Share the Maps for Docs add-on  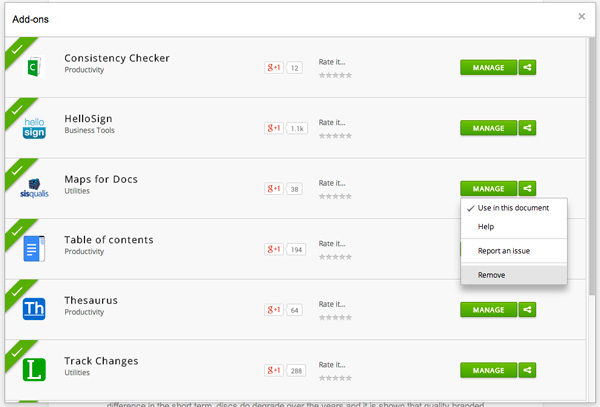click(527, 188)
